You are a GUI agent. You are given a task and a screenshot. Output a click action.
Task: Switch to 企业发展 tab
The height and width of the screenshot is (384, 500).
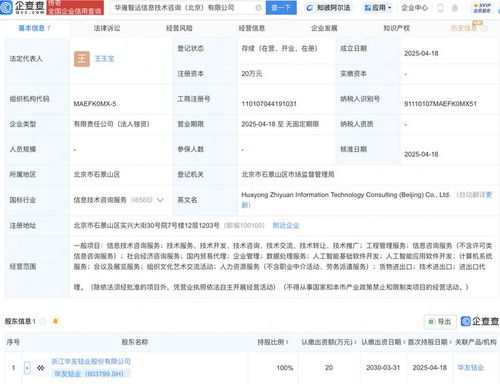[324, 28]
